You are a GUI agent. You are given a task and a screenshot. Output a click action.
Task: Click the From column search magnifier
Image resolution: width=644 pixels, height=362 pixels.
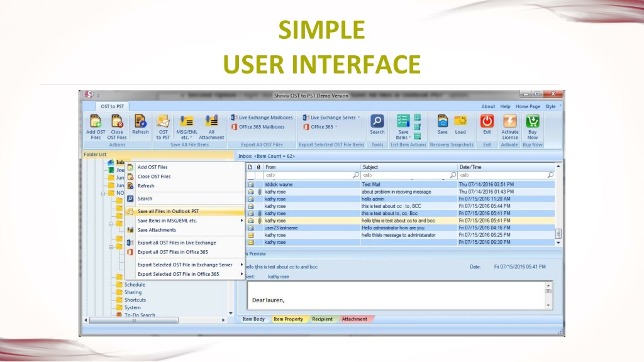356,175
